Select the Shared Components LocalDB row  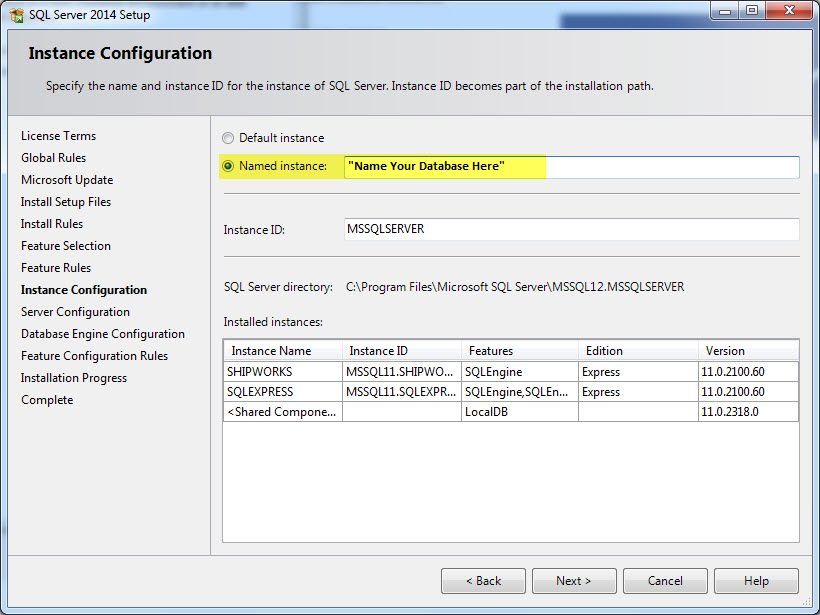[x=511, y=412]
